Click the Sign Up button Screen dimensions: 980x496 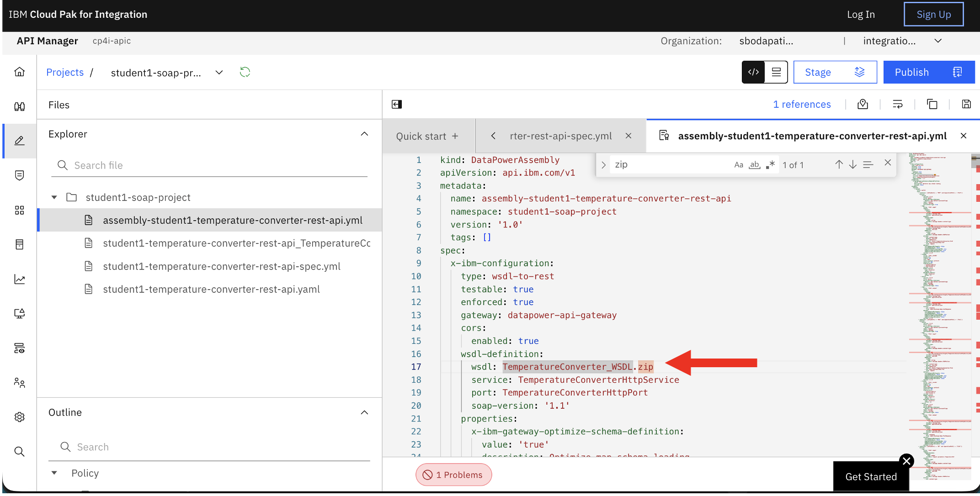(x=933, y=15)
